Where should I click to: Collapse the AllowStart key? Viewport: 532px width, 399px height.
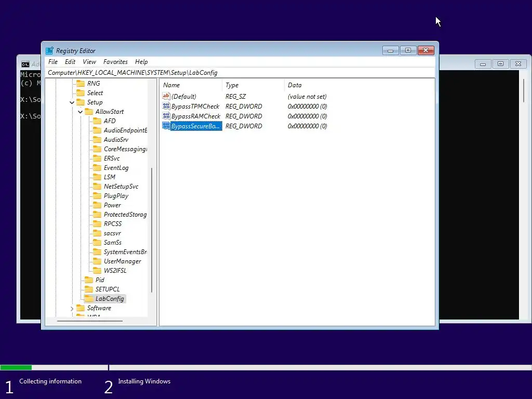pos(80,112)
